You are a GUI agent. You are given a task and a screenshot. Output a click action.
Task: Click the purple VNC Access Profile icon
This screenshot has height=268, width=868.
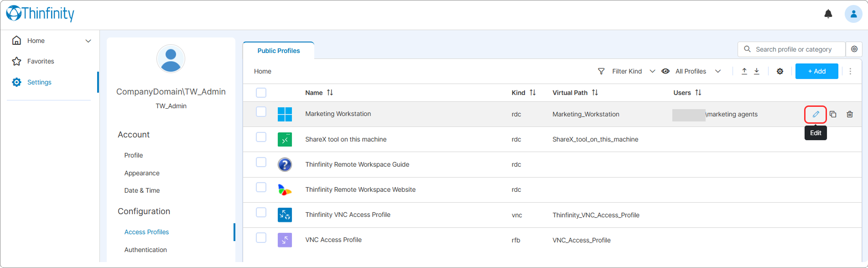[285, 240]
